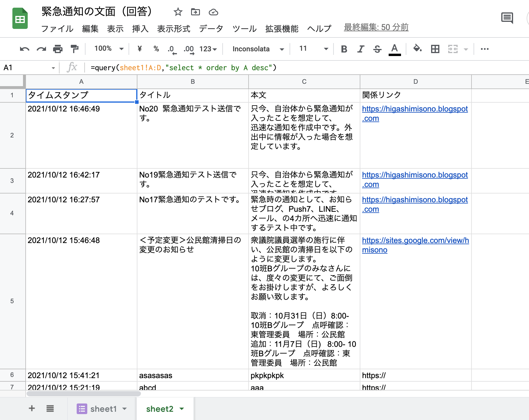
Task: Toggle bold formatting
Action: 344,49
